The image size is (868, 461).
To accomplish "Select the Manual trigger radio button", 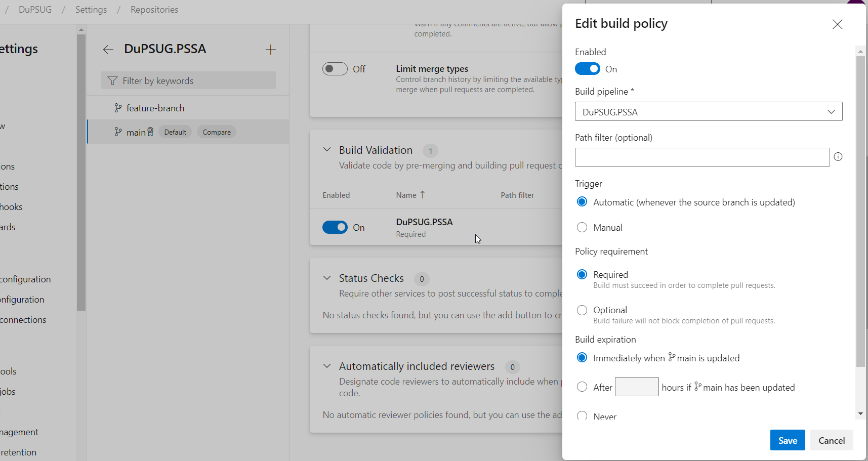I will (x=582, y=227).
